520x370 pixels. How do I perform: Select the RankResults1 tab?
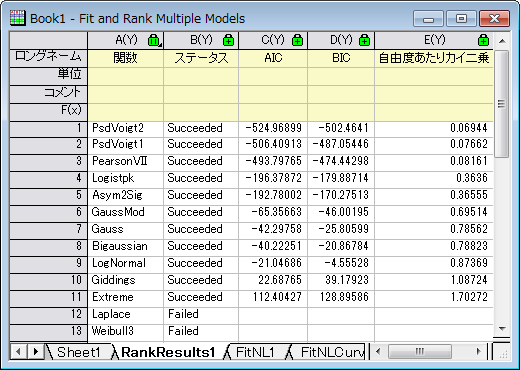click(x=168, y=352)
